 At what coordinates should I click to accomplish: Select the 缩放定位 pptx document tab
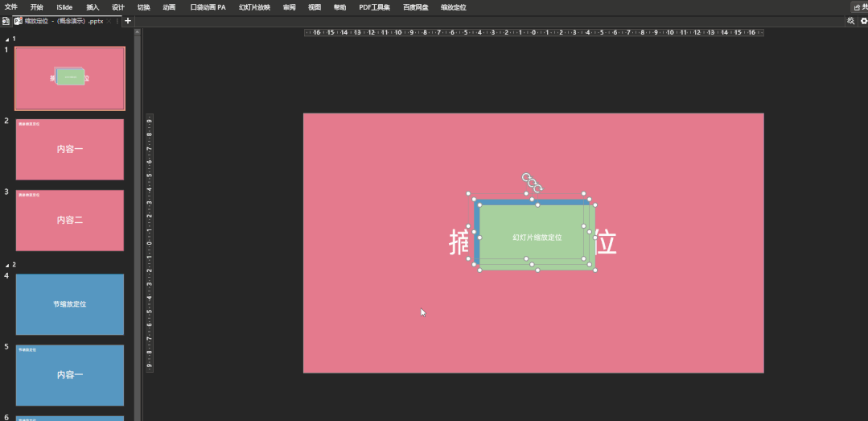[64, 21]
